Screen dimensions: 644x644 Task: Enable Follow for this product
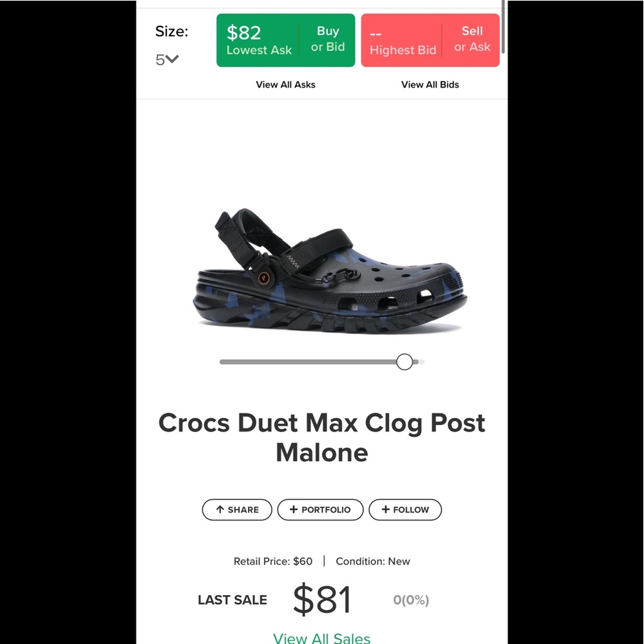[x=405, y=509]
